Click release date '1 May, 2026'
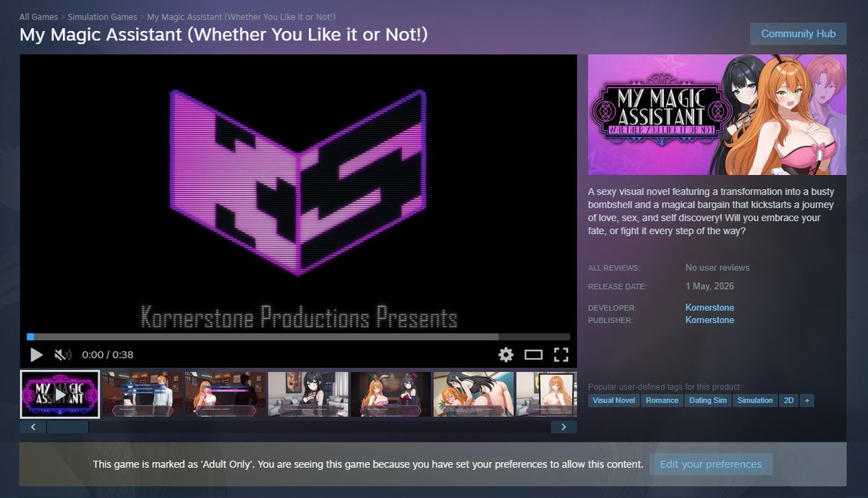868x498 pixels. pos(710,286)
